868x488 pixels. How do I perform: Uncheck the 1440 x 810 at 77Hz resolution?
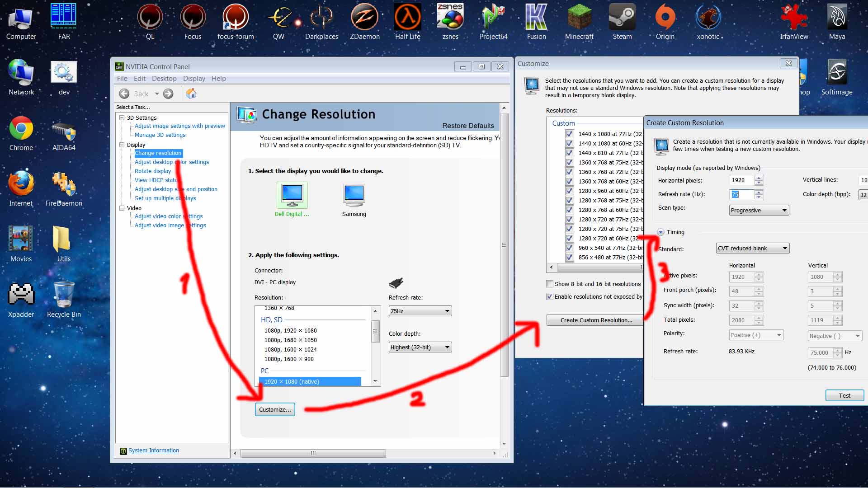click(x=569, y=153)
